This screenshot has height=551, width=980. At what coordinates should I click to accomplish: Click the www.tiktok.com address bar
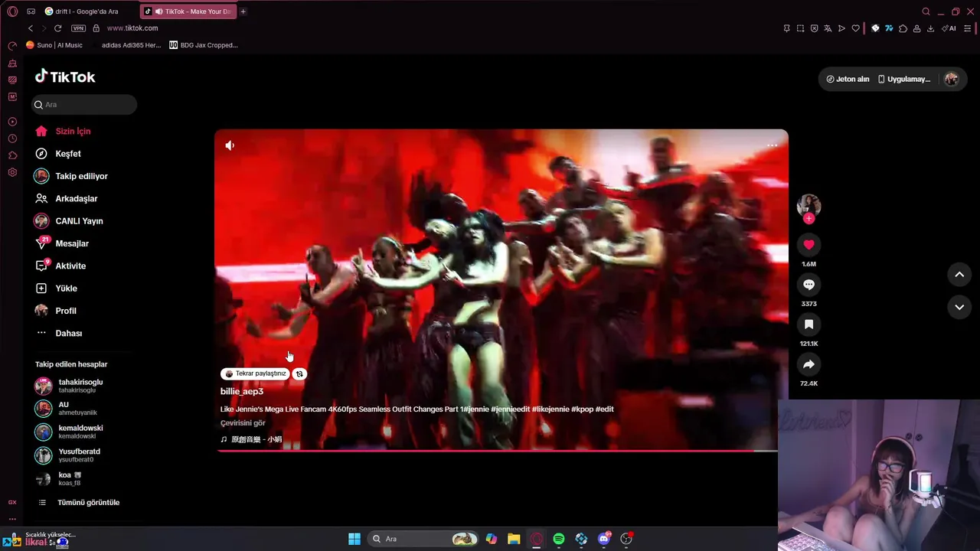point(132,28)
